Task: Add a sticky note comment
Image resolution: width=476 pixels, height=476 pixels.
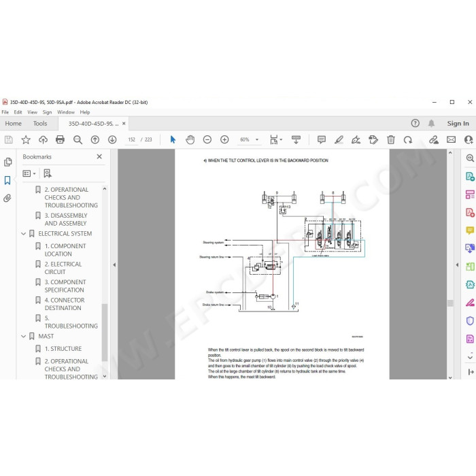Action: click(x=322, y=139)
